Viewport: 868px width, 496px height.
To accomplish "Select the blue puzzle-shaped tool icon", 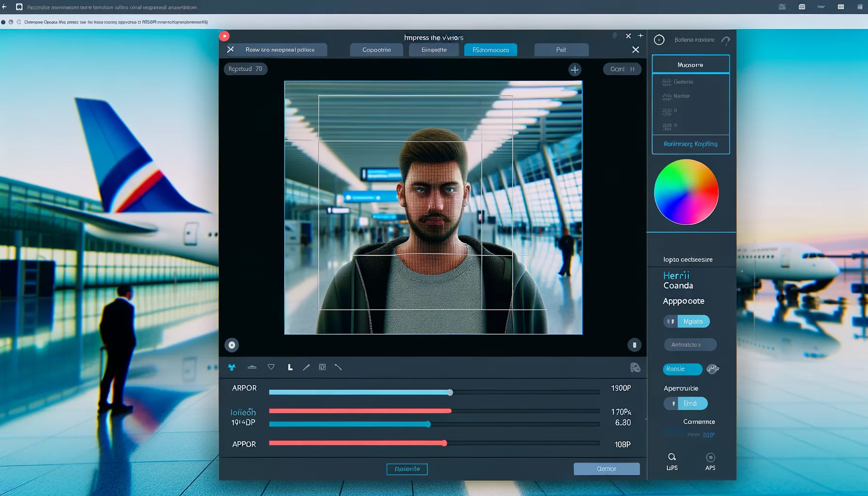I will pyautogui.click(x=232, y=367).
